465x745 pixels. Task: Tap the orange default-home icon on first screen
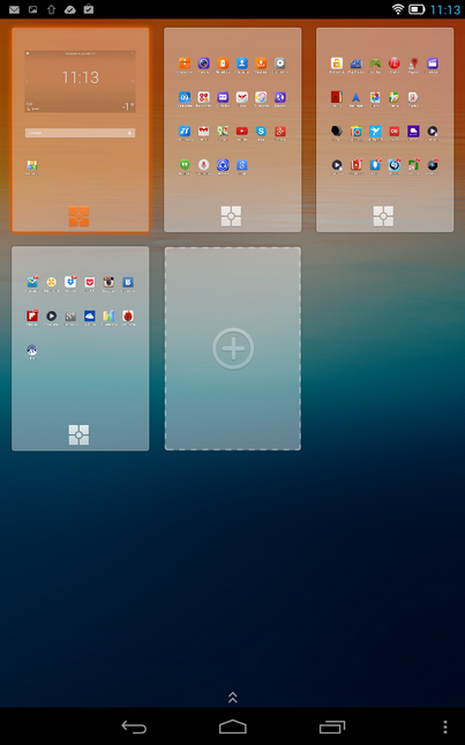click(79, 216)
